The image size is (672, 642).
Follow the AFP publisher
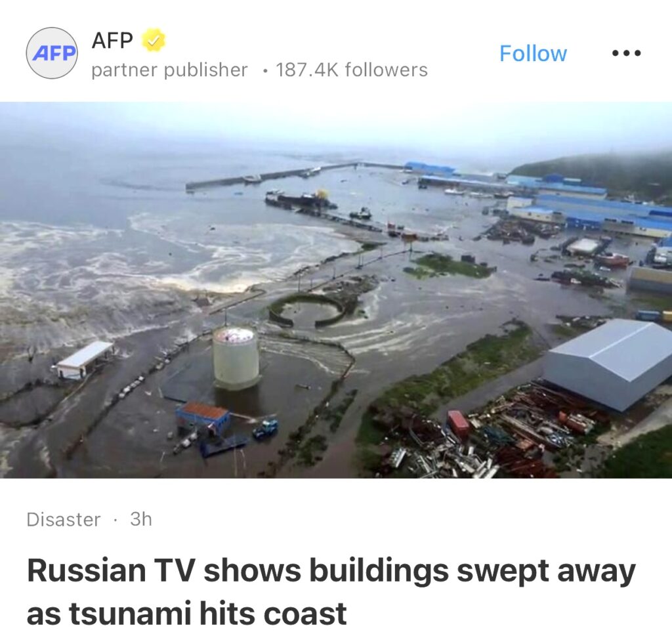coord(533,54)
